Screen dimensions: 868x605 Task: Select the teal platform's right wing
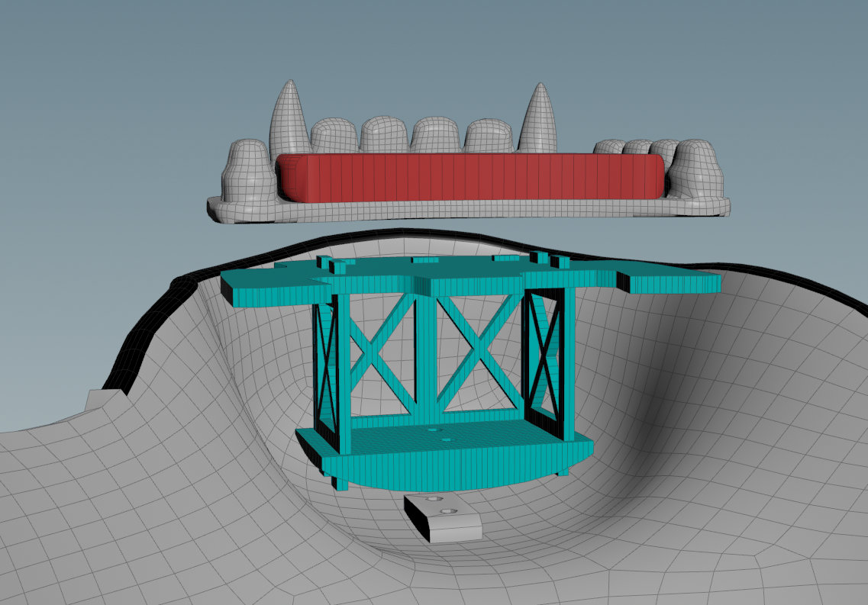[672, 281]
